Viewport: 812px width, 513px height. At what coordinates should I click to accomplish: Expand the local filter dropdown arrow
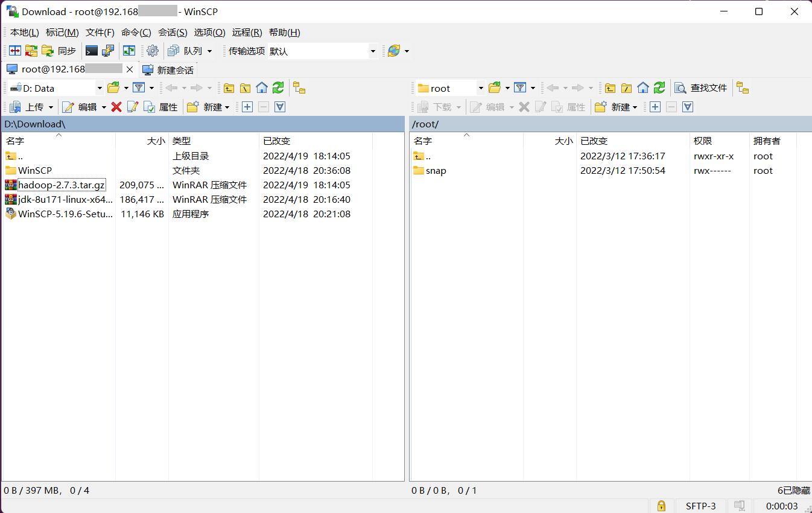pyautogui.click(x=151, y=88)
